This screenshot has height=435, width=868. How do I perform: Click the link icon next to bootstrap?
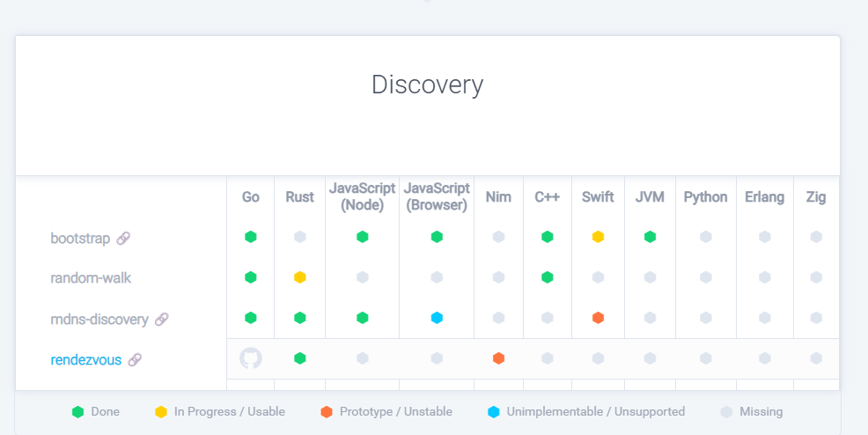click(123, 238)
